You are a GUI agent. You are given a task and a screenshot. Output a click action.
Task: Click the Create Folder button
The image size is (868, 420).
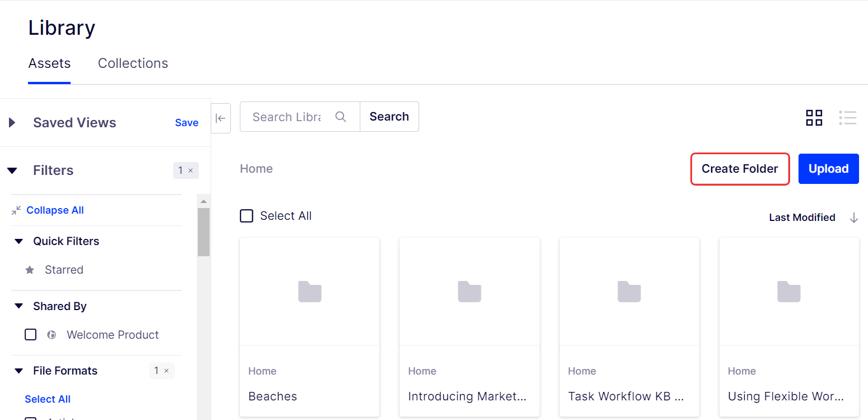coord(740,169)
